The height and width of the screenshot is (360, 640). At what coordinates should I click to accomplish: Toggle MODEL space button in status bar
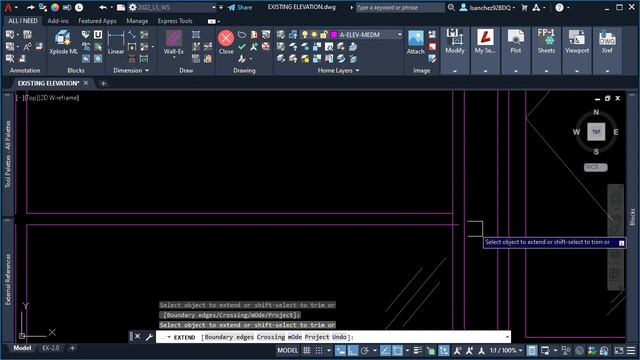pos(288,351)
